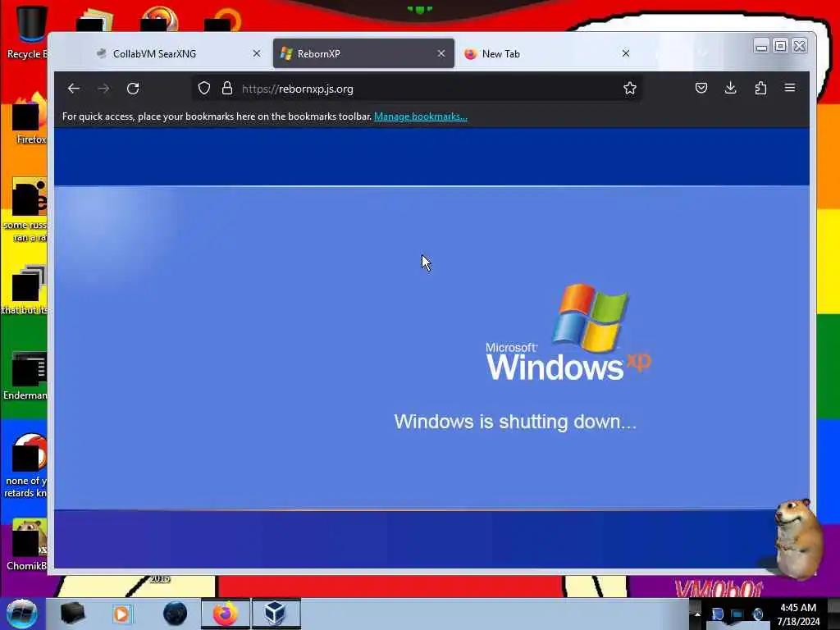
Task: Close the Firefox window
Action: [799, 46]
